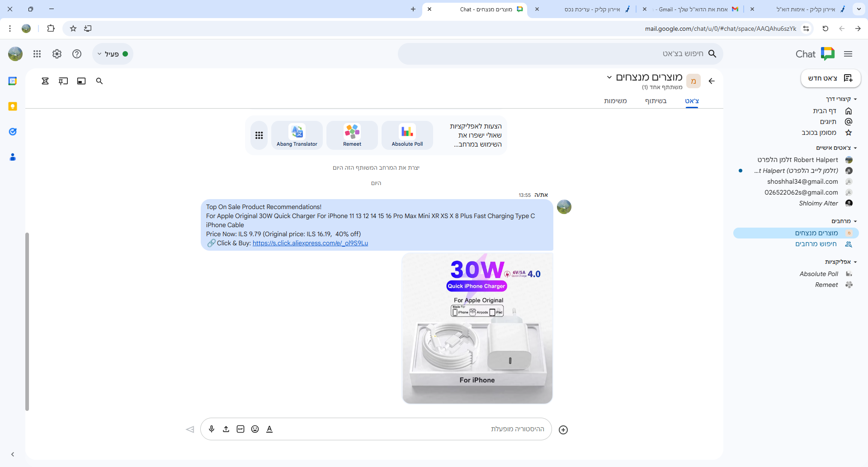Collapse the side panel arrow
The height and width of the screenshot is (467, 868).
pos(13,454)
